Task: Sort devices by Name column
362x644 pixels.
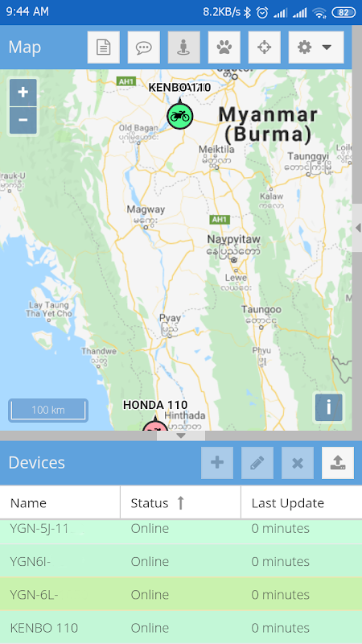Action: [x=60, y=502]
